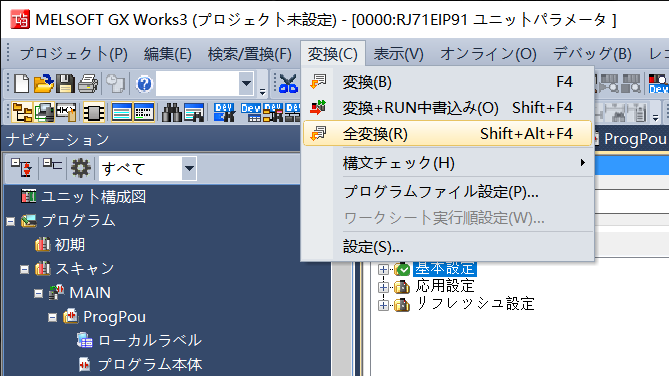Click the Dev cross reference icon
This screenshot has height=376, width=669.
tap(273, 113)
